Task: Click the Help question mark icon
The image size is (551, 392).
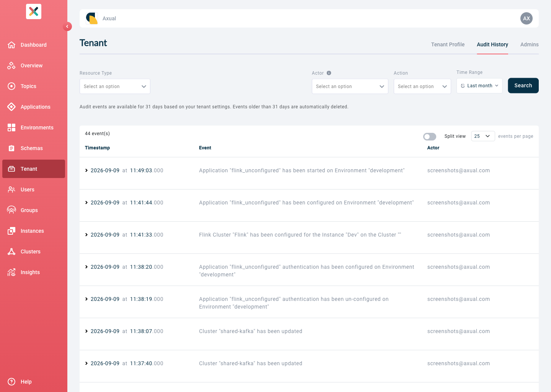Action: (11, 382)
